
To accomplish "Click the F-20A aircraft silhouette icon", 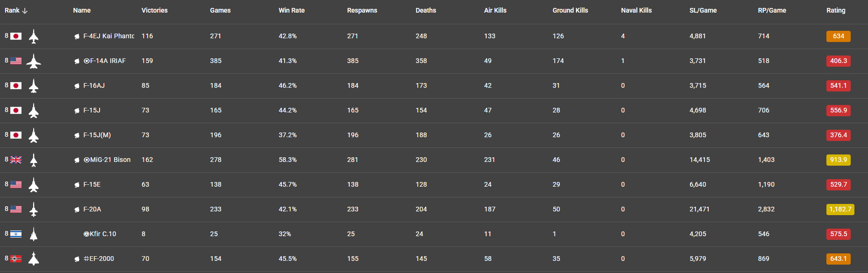I will coord(34,210).
